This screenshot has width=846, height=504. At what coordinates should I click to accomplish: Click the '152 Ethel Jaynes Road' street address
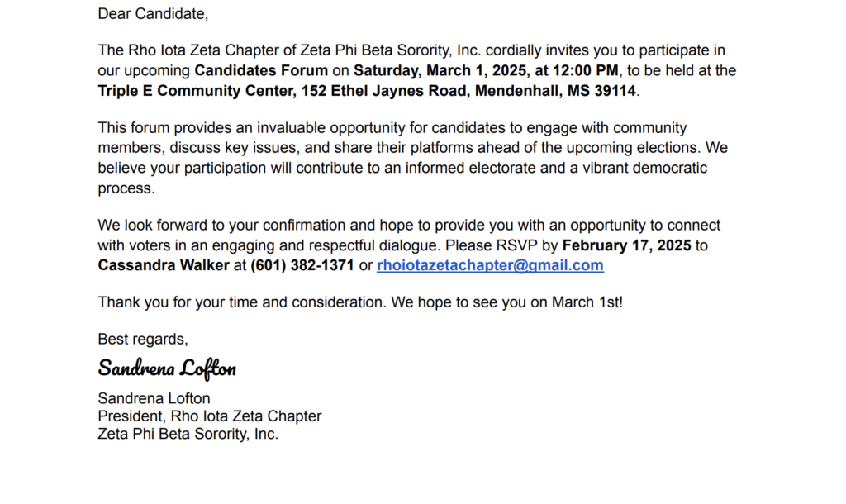pos(386,91)
